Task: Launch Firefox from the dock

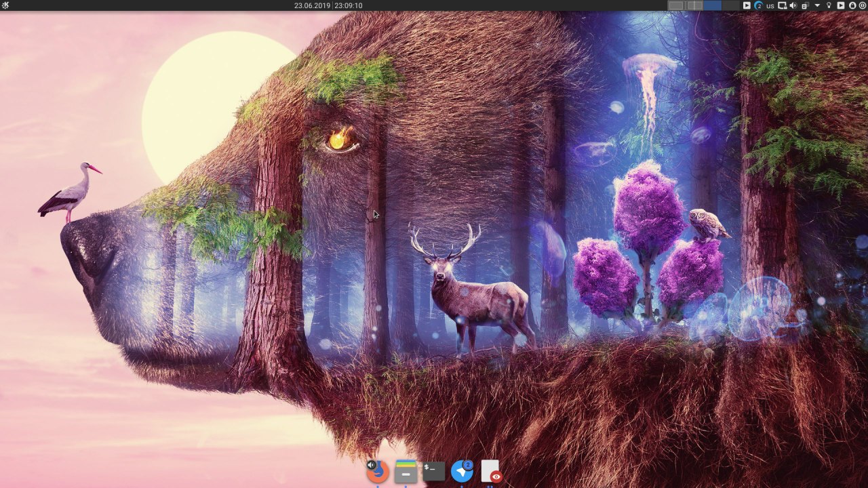Action: (378, 472)
